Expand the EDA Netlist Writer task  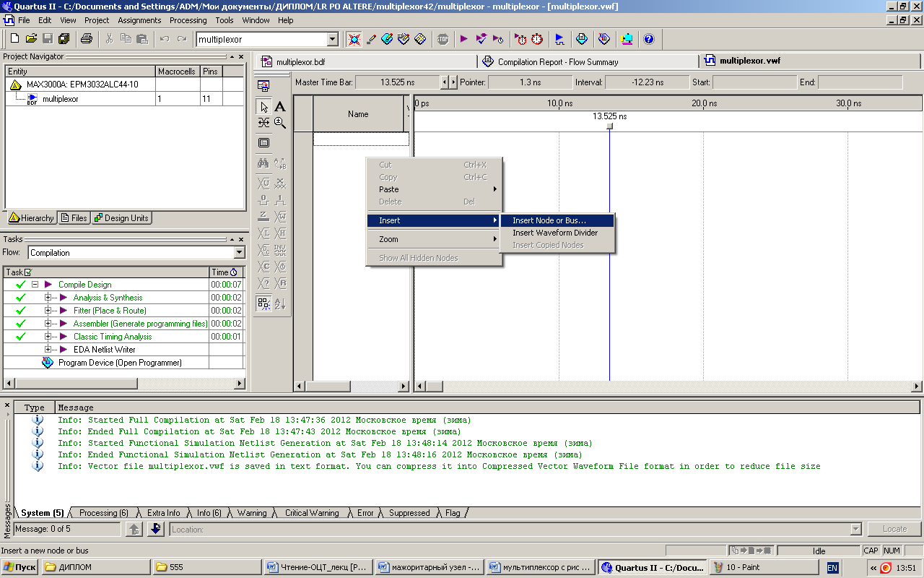[48, 350]
